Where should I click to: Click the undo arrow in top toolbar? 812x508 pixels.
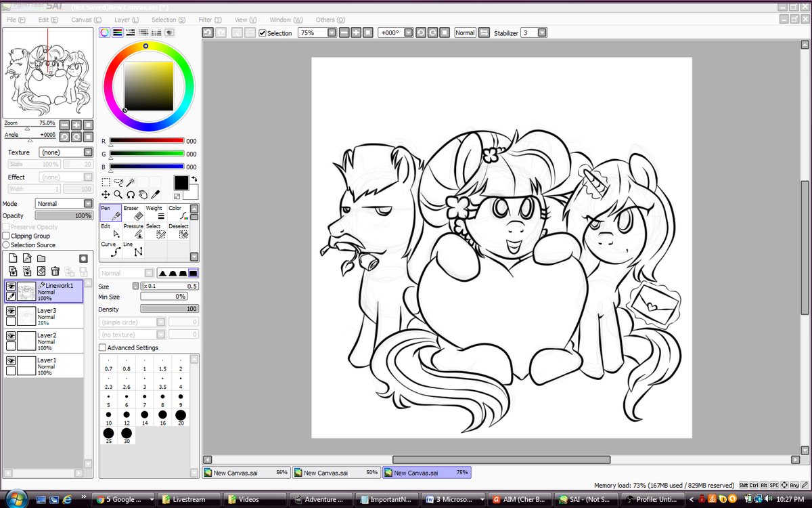point(208,33)
